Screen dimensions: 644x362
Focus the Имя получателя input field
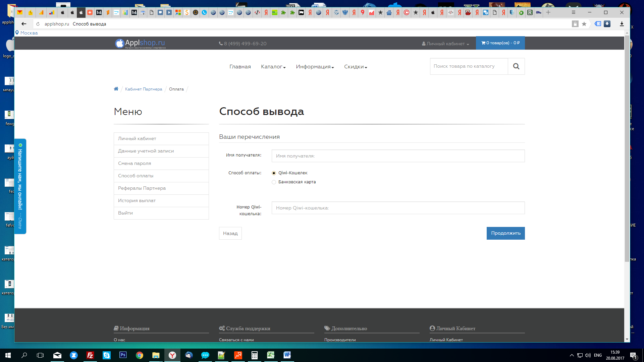398,156
